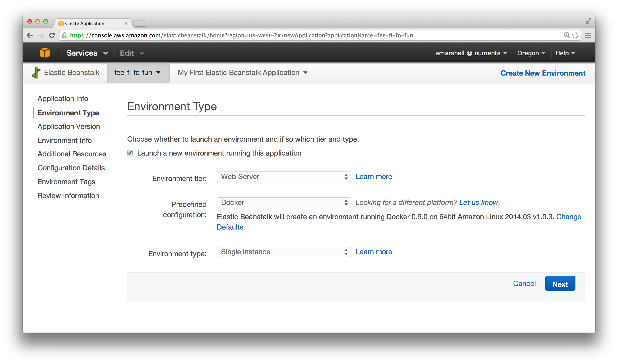Viewport: 618px width, 364px height.
Task: Uncheck Launch a new environment checkbox
Action: [x=130, y=153]
